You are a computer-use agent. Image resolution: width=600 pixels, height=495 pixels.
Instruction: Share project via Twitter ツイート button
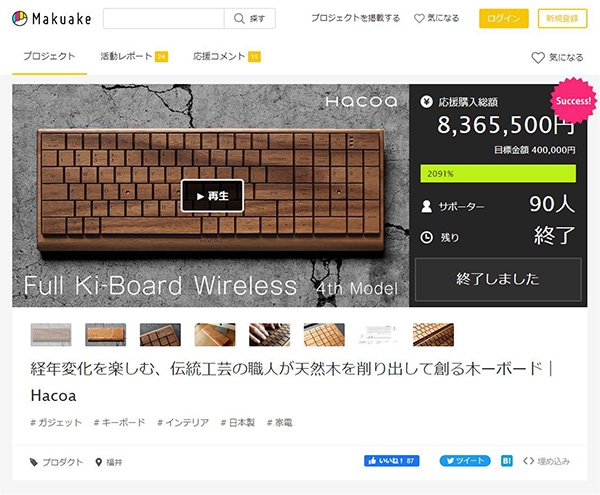(465, 461)
